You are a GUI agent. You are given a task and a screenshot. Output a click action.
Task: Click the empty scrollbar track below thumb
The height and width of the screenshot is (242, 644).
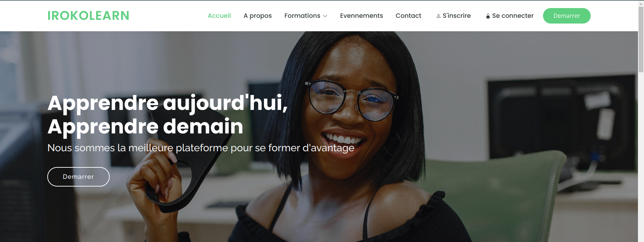(x=641, y=156)
